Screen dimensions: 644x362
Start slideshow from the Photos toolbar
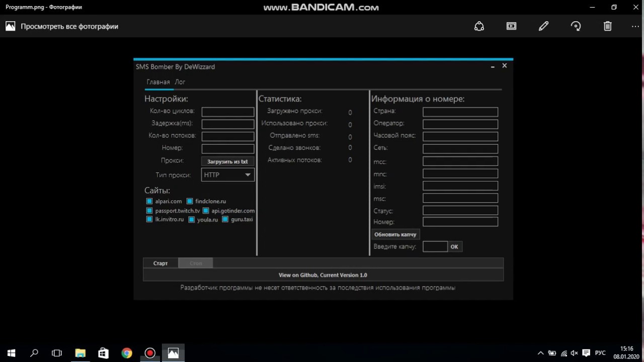tap(511, 26)
